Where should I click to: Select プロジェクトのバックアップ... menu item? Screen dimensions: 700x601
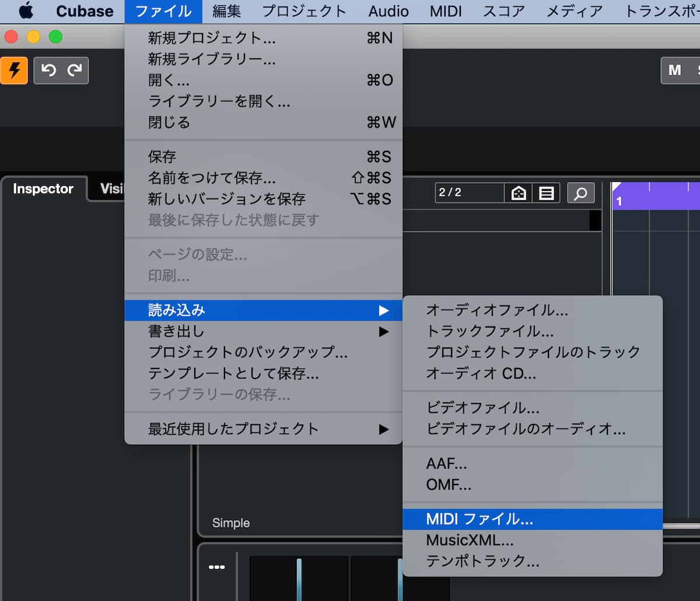[263, 352]
